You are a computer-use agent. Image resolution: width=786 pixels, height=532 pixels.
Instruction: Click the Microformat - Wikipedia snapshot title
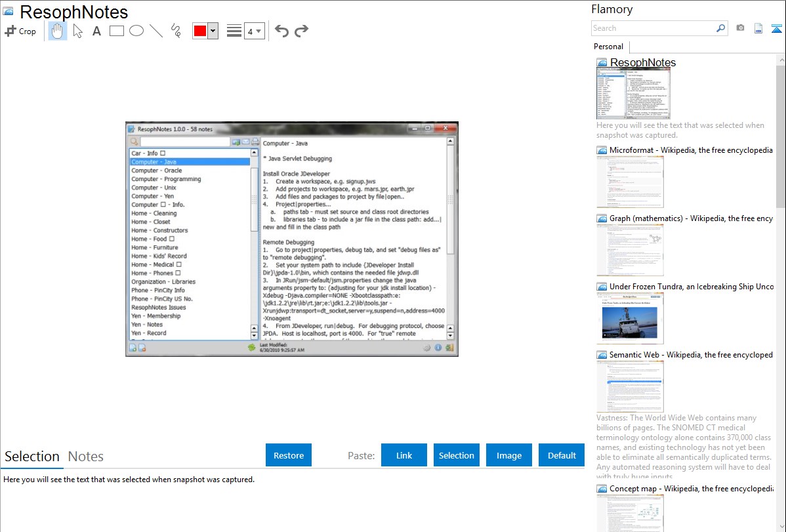tap(691, 150)
